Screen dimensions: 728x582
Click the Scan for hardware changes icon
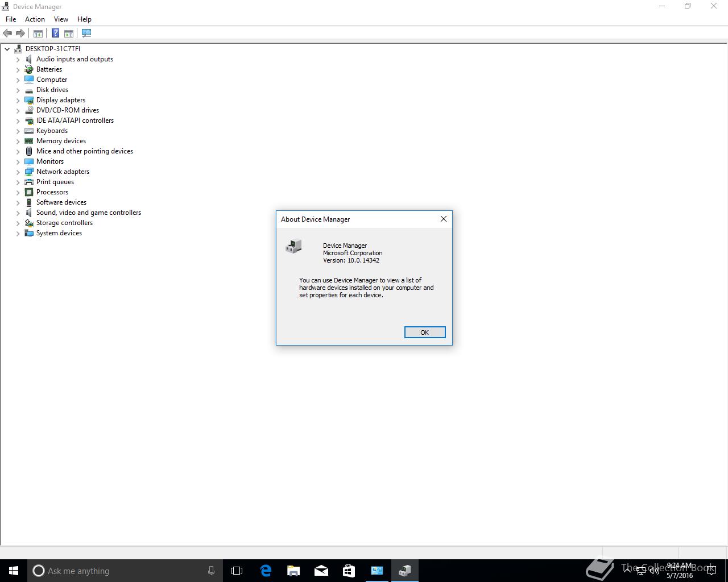tap(86, 34)
